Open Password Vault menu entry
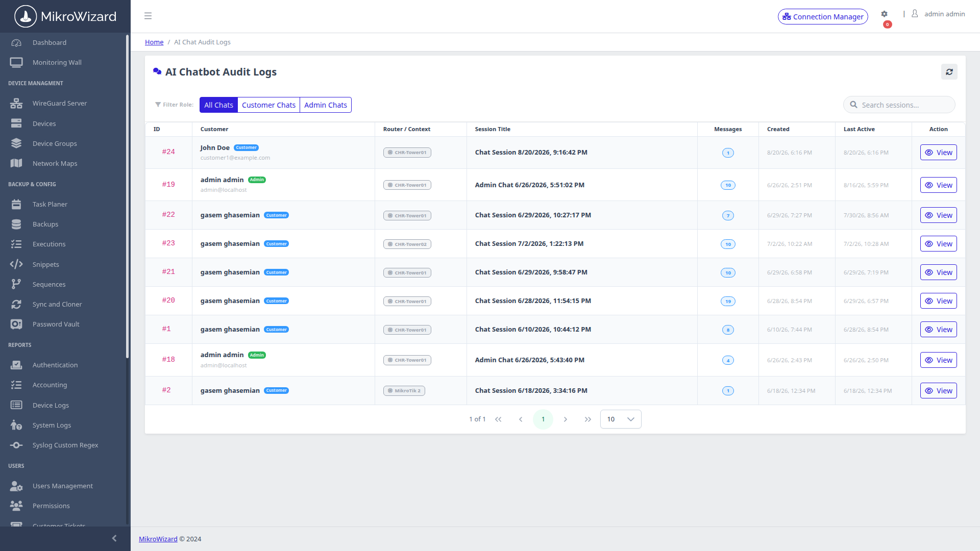The height and width of the screenshot is (551, 980). click(63, 324)
